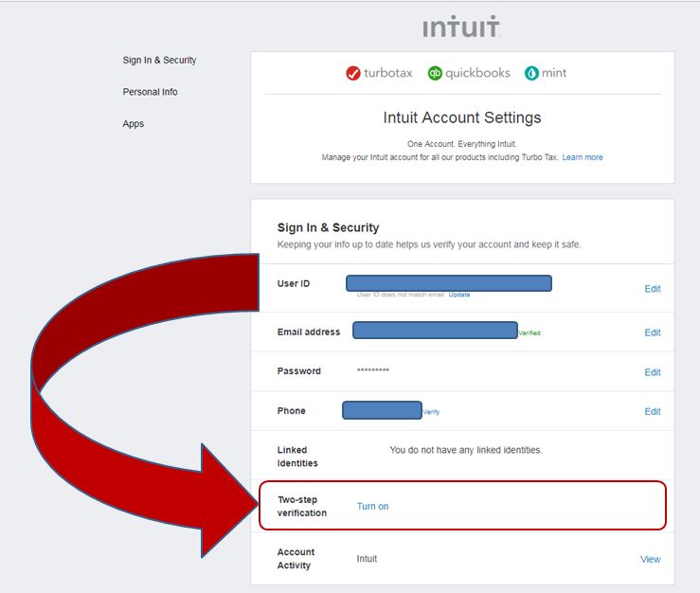700x593 pixels.
Task: Edit the User ID
Action: coord(653,289)
